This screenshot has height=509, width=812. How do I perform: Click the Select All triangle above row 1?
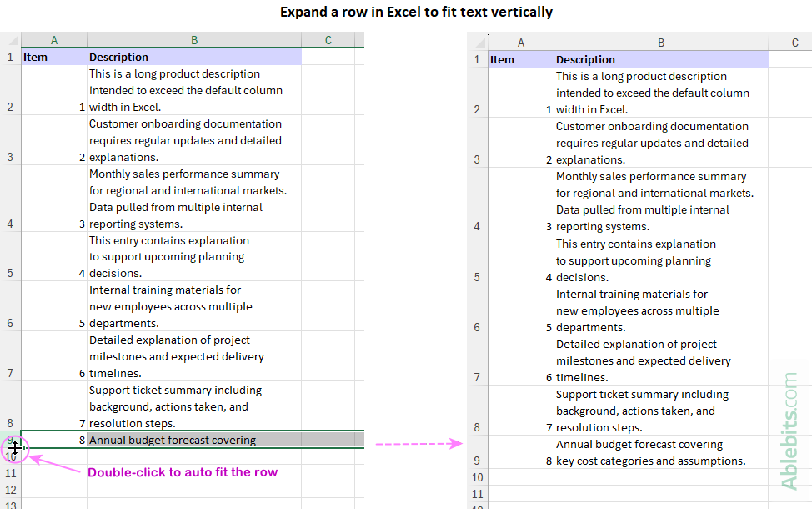(13, 39)
